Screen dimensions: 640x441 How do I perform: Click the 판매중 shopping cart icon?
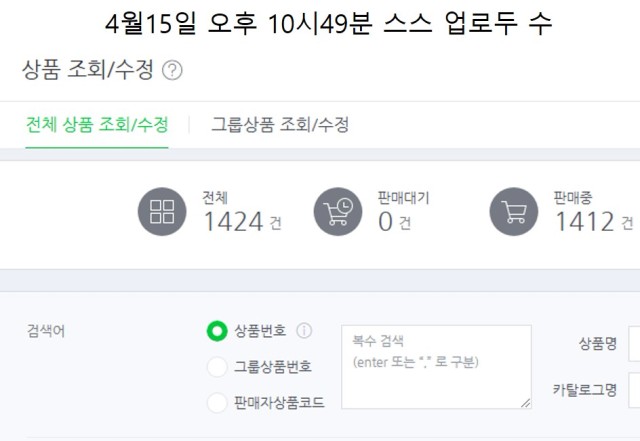(514, 212)
